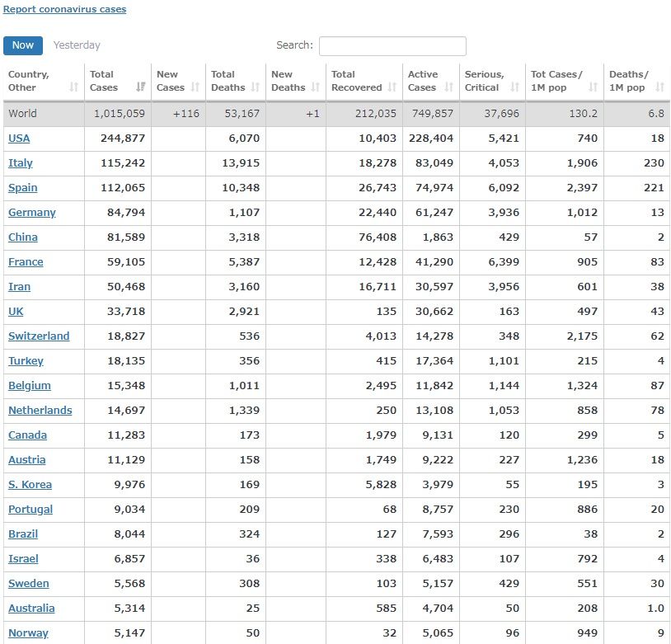
Task: Open the Report coronavirus cases link
Action: click(65, 10)
